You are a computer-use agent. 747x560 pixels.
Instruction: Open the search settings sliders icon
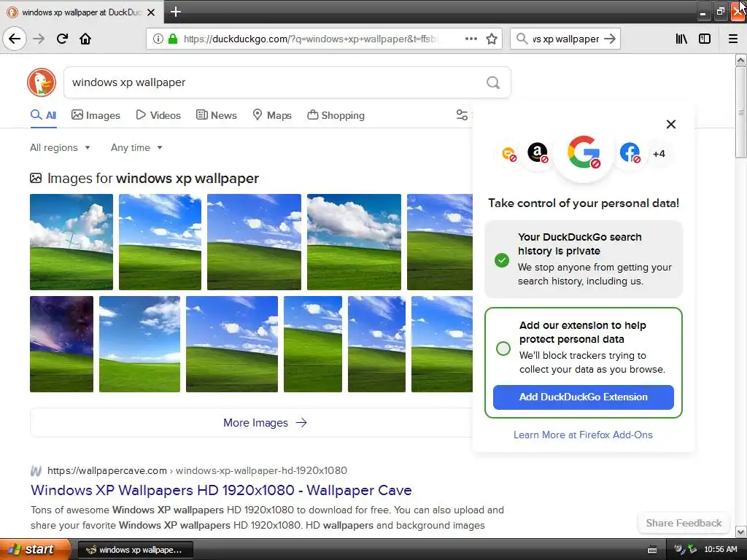[x=462, y=114]
